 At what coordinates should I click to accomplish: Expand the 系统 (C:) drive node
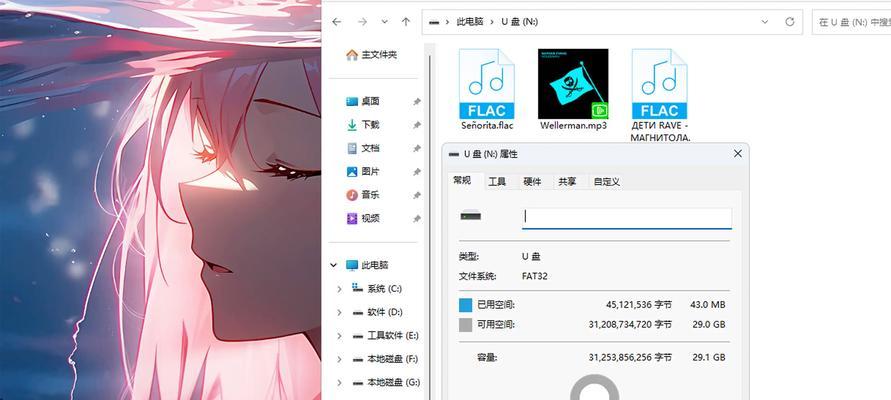tap(339, 289)
